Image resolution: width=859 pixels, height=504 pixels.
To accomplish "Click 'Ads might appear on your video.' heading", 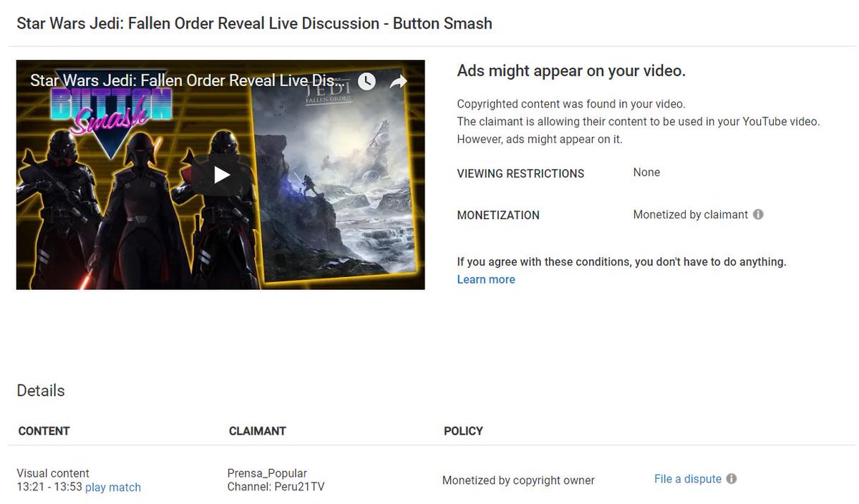I will click(x=571, y=71).
